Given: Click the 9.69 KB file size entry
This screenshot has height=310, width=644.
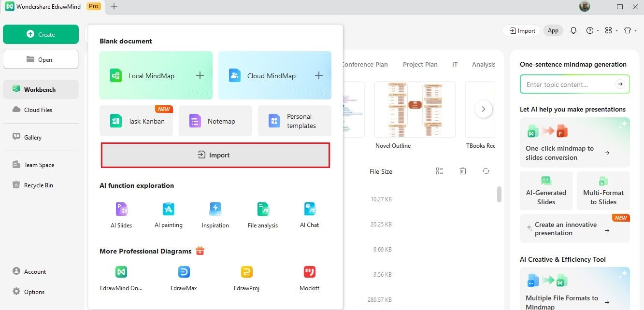Looking at the screenshot, I should click(382, 250).
